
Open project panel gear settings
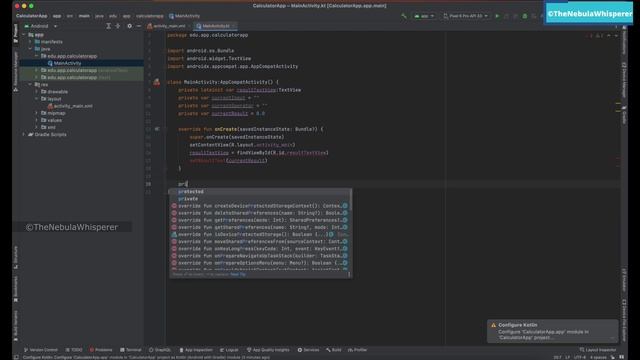pos(129,26)
